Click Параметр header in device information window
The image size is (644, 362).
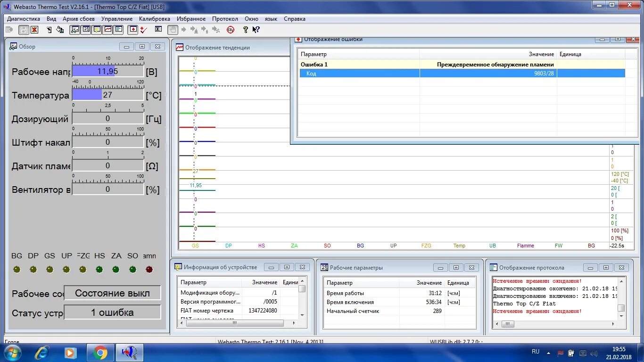[210, 282]
